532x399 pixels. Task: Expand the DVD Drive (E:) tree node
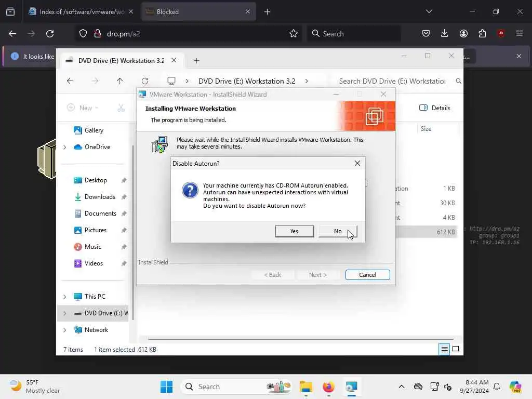coord(65,313)
